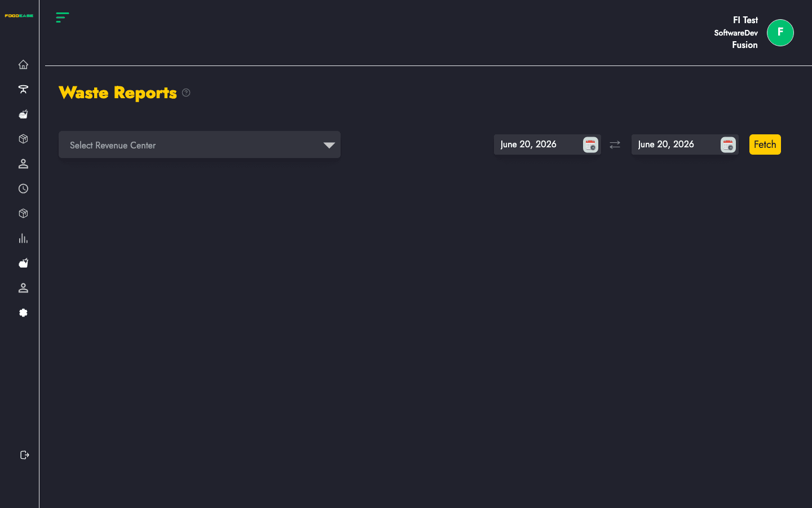Open the table management sidebar icon
The image size is (812, 508).
pos(23,89)
